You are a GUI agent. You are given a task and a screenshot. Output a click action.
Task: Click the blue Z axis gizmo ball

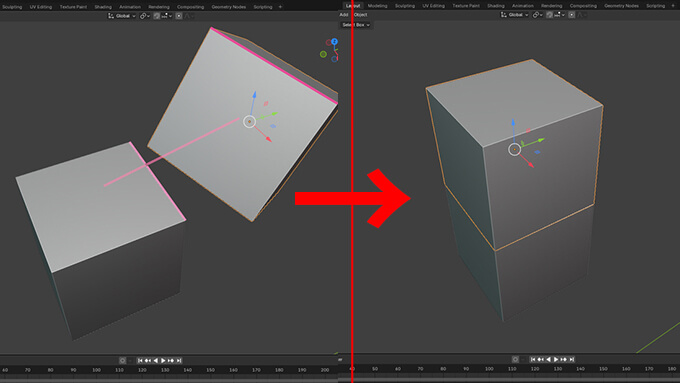coord(334,42)
